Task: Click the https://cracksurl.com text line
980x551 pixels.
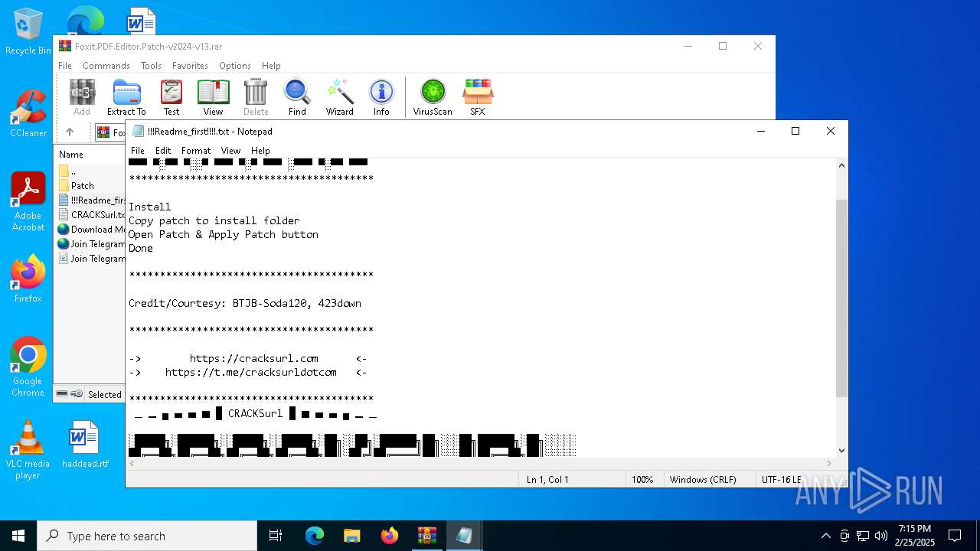Action: pos(254,358)
